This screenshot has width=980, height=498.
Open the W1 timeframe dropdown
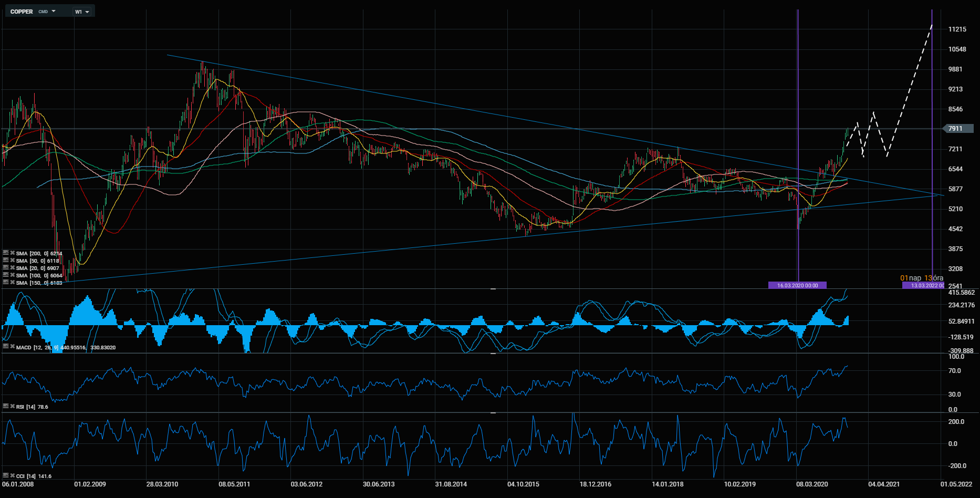tap(82, 12)
